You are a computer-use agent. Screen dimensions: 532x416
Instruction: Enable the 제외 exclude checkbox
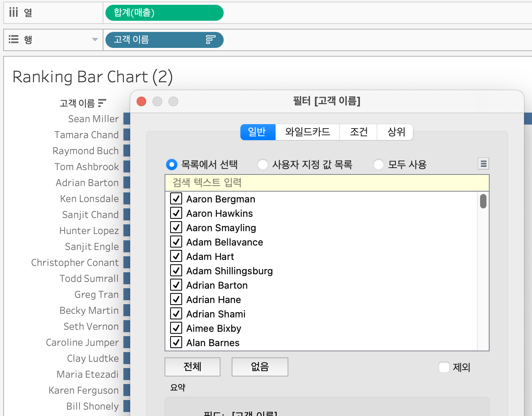tap(444, 367)
